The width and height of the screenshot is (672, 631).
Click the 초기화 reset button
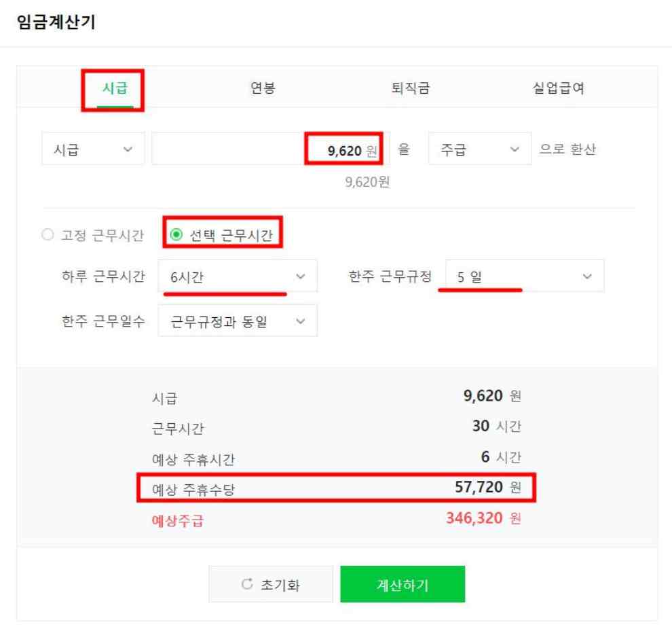[270, 583]
